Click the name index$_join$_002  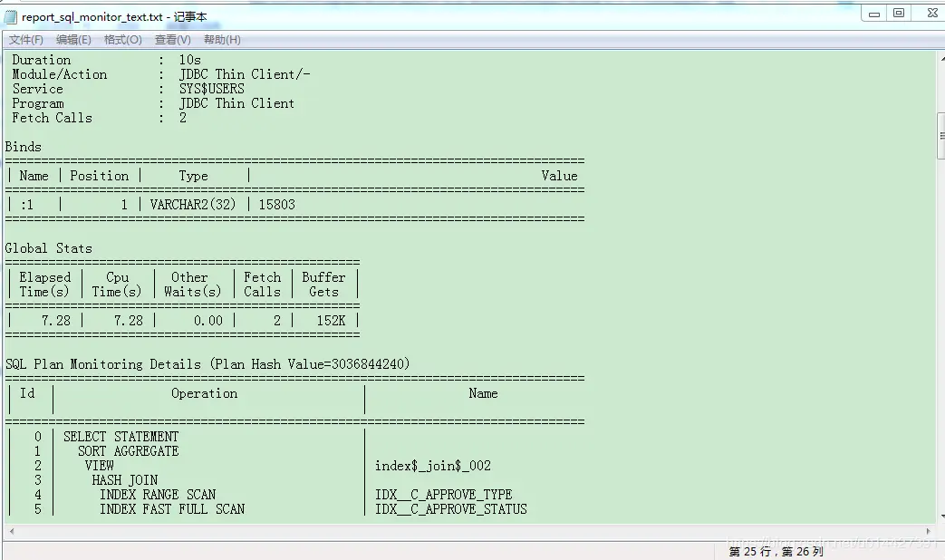click(x=433, y=466)
